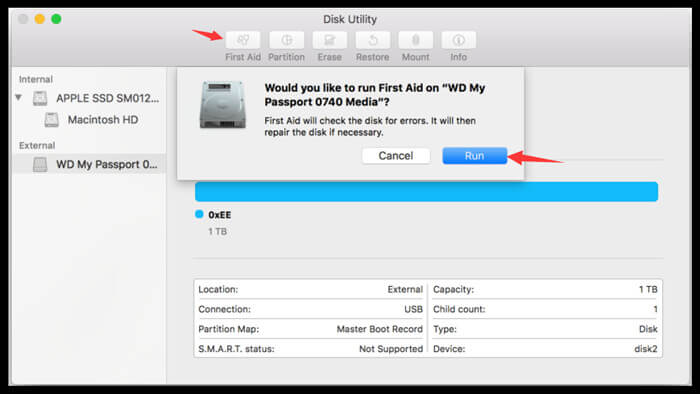Select WD My Passport 0... in sidebar
Image resolution: width=700 pixels, height=394 pixels.
coord(89,164)
